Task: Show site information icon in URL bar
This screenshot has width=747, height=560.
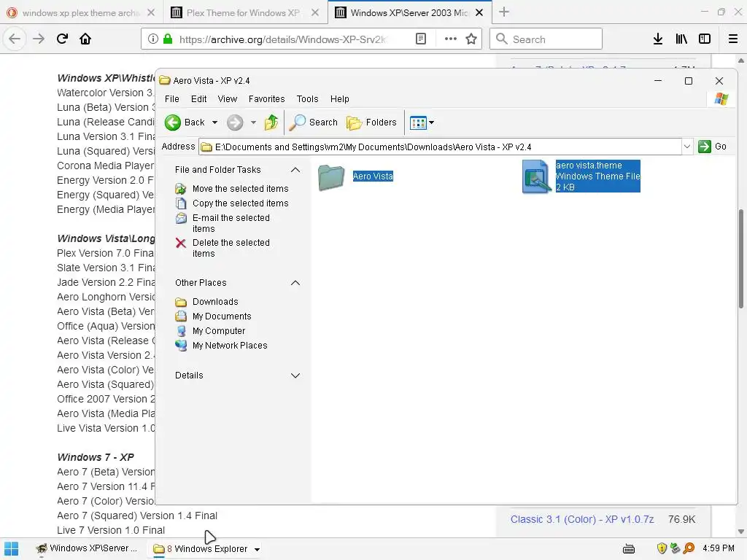Action: (152, 39)
